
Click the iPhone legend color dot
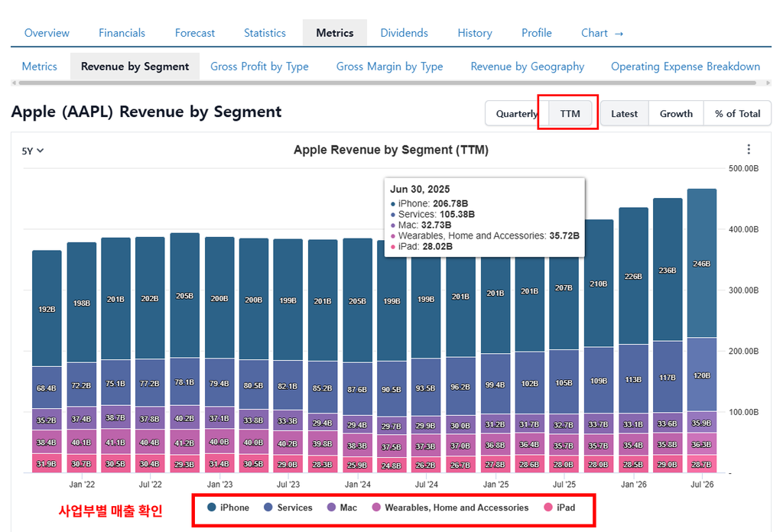pyautogui.click(x=212, y=507)
